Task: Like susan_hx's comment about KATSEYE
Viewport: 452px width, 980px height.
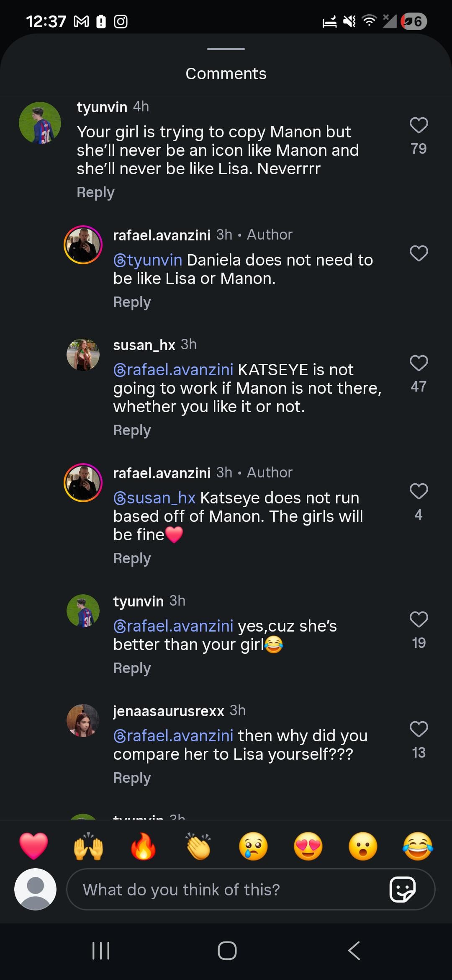Action: [x=419, y=363]
